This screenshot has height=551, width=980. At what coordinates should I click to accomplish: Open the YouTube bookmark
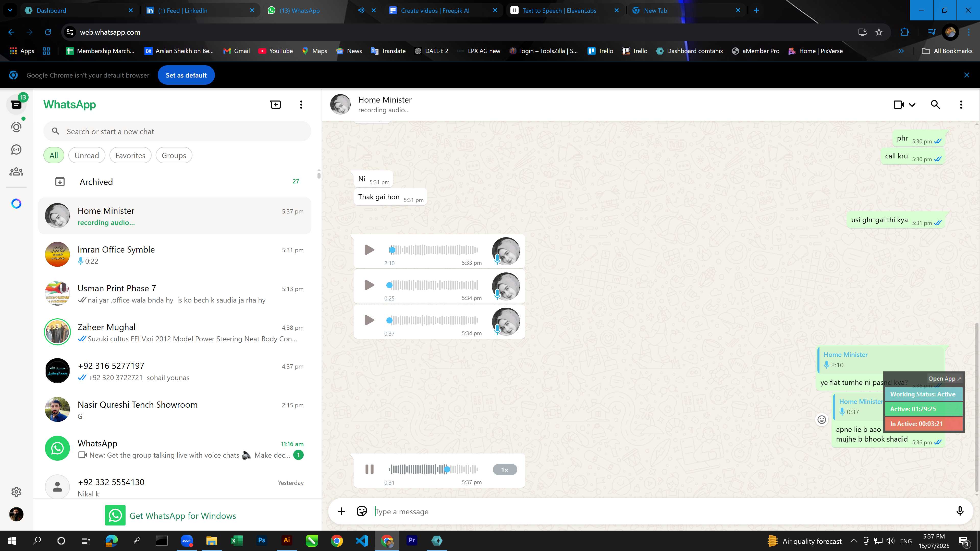(x=275, y=51)
